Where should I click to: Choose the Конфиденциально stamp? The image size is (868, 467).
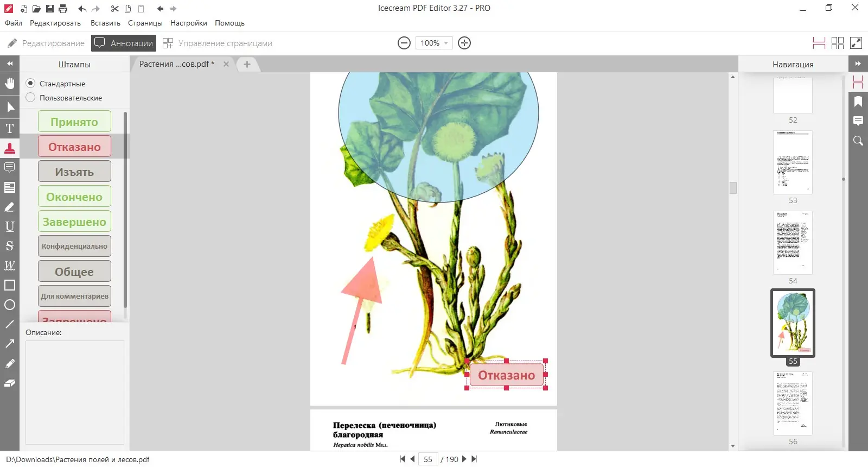[x=74, y=247]
